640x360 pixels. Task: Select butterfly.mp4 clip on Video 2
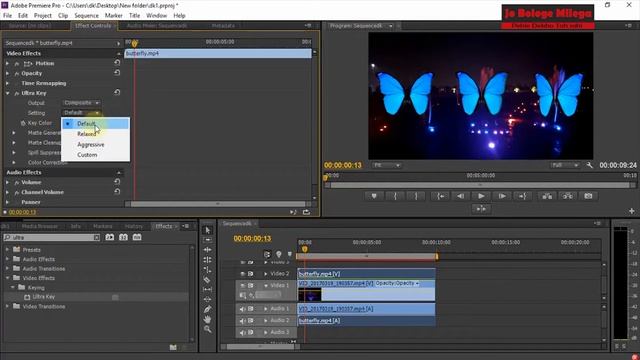click(366, 274)
